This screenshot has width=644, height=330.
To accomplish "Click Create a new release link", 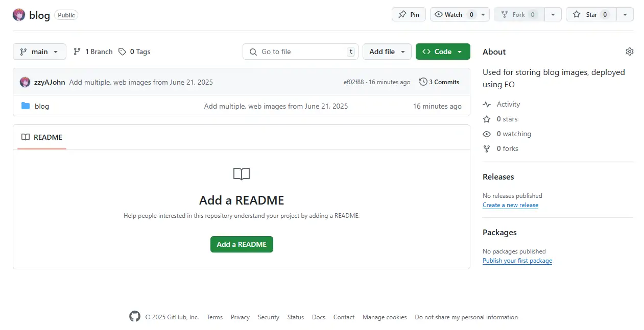I will click(x=510, y=205).
